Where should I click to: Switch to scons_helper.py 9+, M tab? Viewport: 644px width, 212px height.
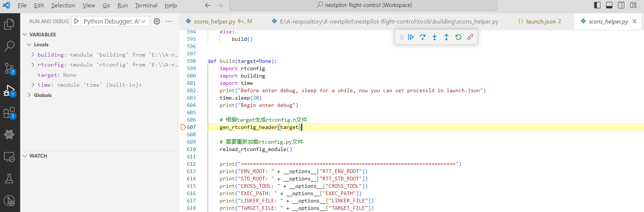(222, 21)
